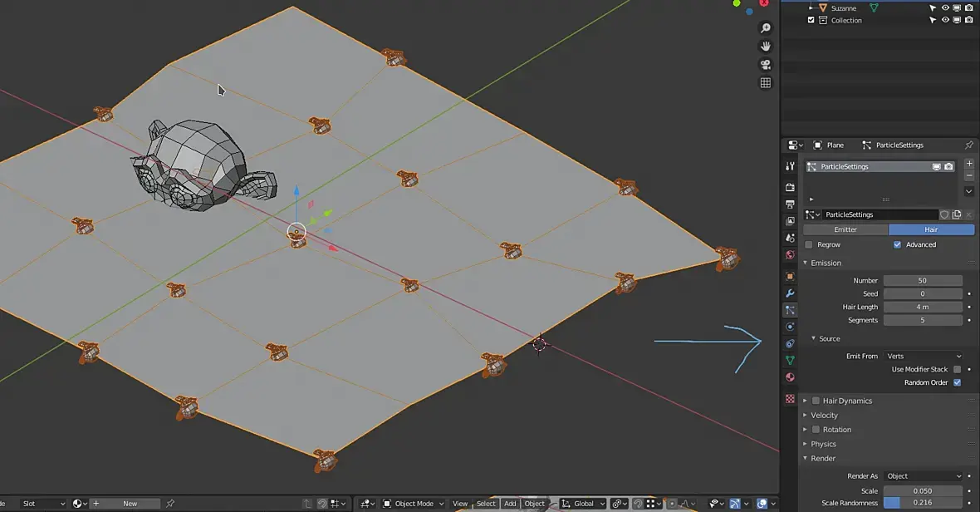
Task: Enable Use Modifier Stack checkbox
Action: 957,370
